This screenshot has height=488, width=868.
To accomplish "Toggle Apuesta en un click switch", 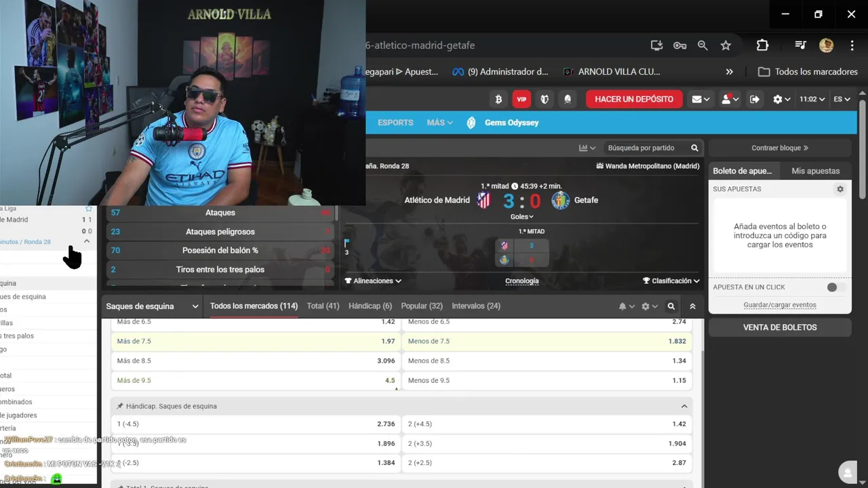I will [835, 287].
